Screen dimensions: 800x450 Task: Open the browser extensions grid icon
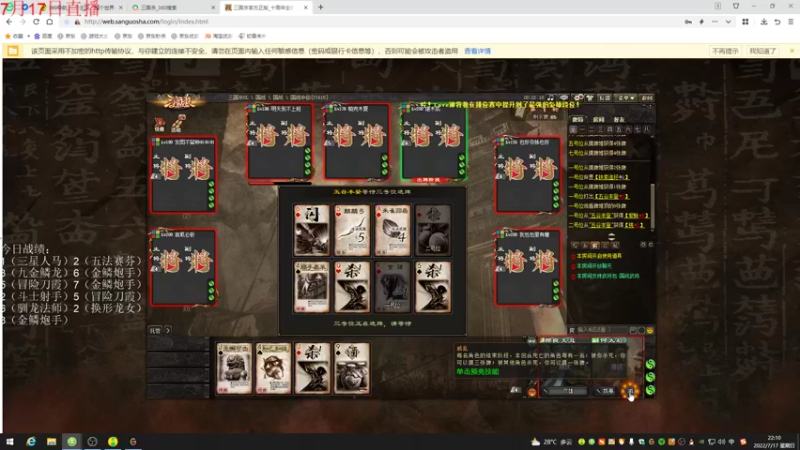click(x=745, y=22)
